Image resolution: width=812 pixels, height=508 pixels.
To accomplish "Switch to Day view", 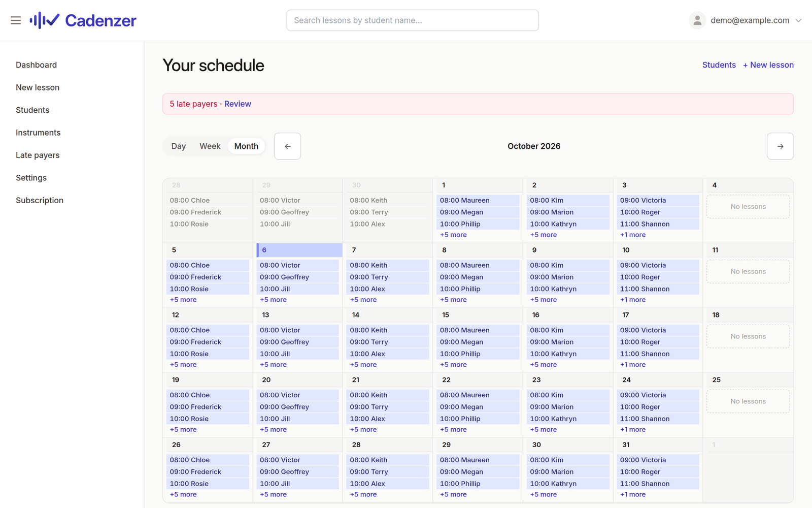I will 179,146.
